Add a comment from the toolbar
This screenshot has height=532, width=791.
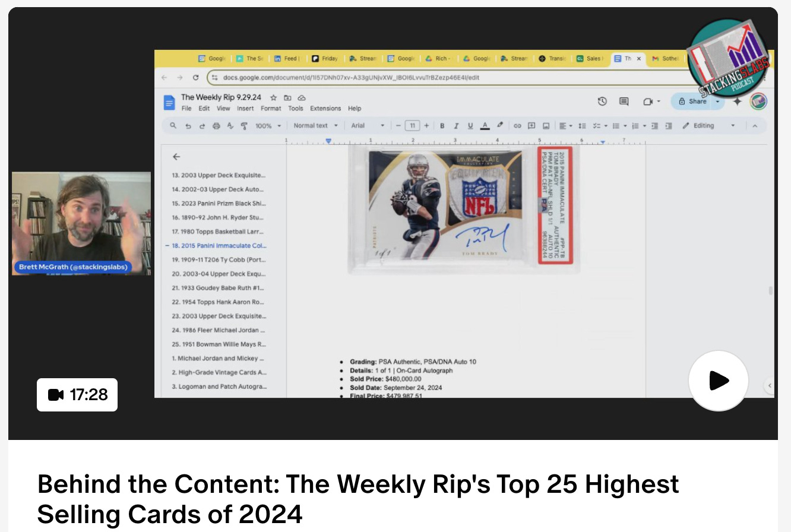click(x=531, y=126)
